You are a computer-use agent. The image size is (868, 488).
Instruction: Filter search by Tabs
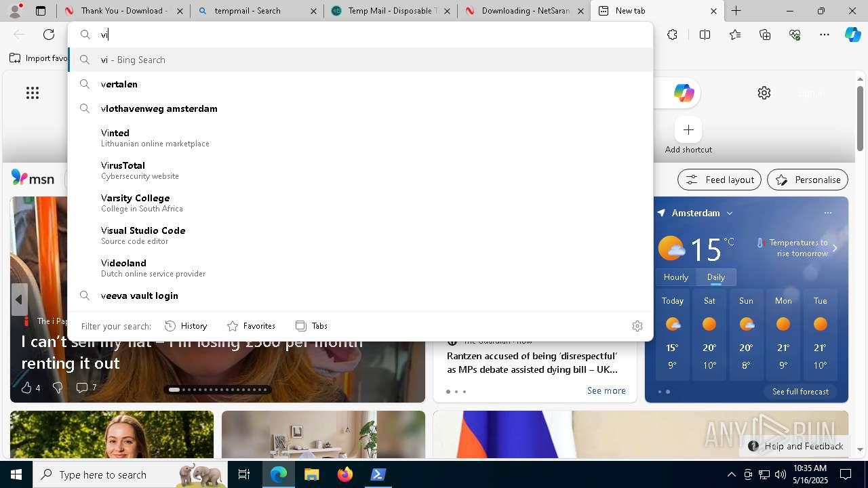(312, 326)
